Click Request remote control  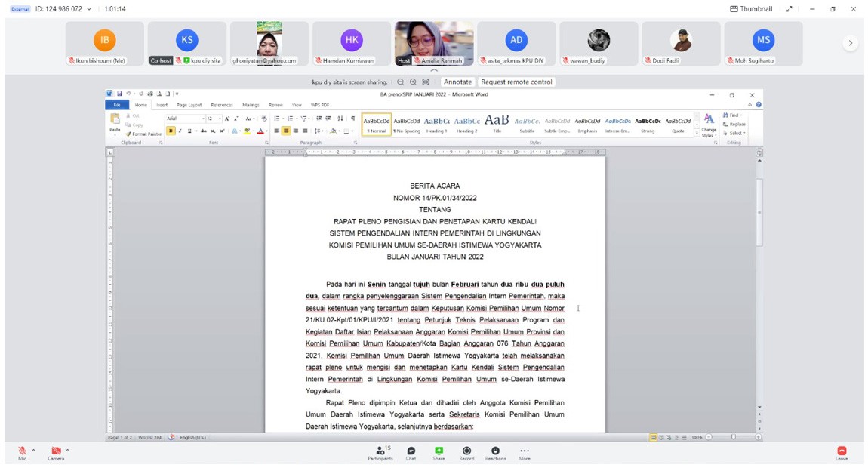point(516,82)
